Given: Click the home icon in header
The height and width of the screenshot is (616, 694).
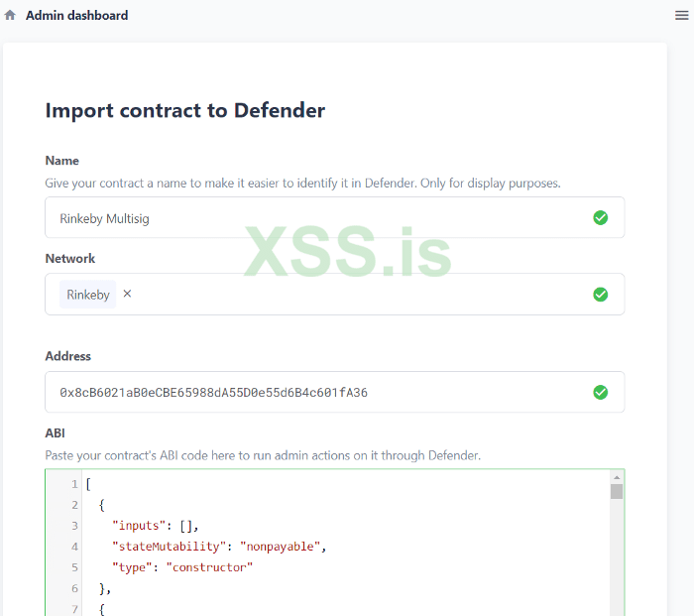Looking at the screenshot, I should coord(11,16).
